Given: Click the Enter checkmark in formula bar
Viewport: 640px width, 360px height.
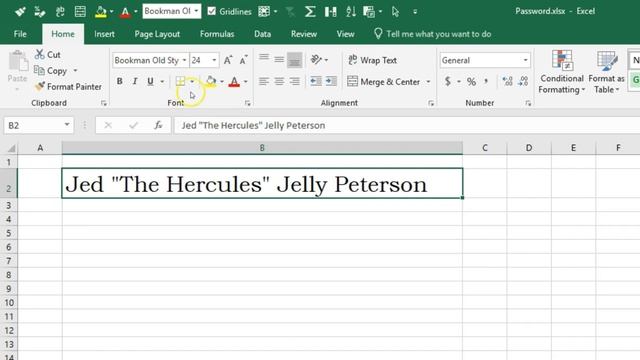Looking at the screenshot, I should point(133,125).
